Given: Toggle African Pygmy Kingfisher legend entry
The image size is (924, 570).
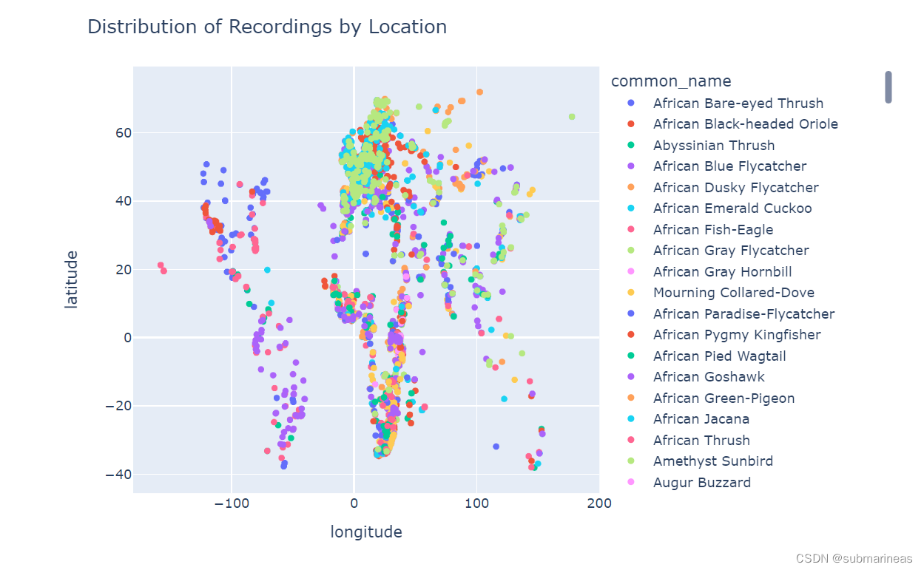Looking at the screenshot, I should pyautogui.click(x=724, y=335).
